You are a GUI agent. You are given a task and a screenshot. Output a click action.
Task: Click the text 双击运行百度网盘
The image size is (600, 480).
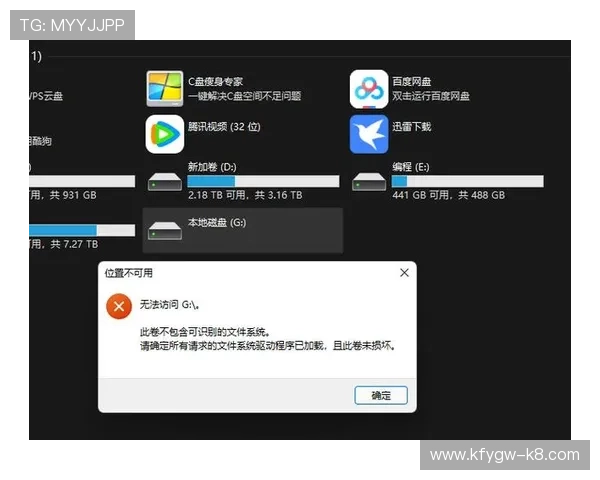(x=430, y=96)
